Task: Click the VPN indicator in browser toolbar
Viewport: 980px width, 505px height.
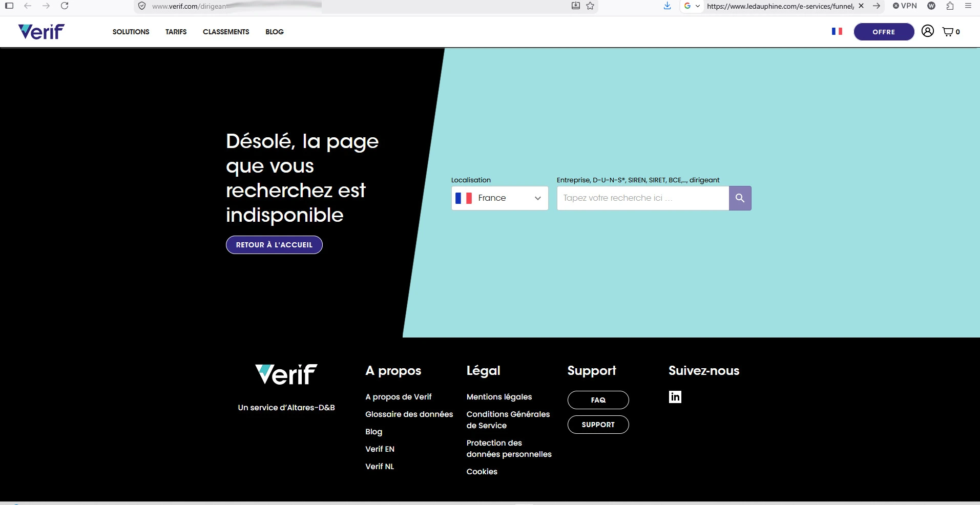Action: (x=905, y=6)
